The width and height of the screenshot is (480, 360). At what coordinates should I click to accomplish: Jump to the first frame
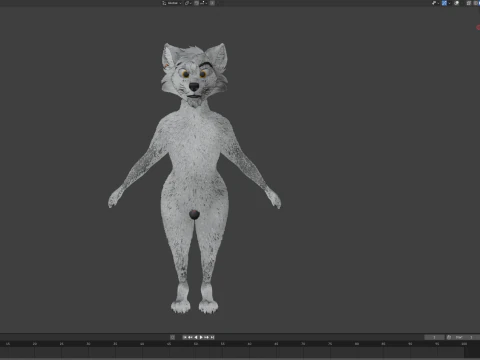pyautogui.click(x=185, y=337)
